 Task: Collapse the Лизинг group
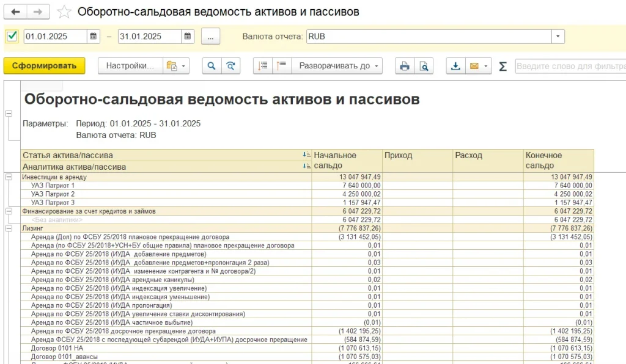(x=9, y=228)
